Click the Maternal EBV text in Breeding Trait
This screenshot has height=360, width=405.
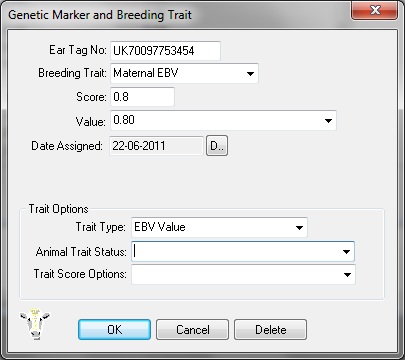(x=146, y=73)
